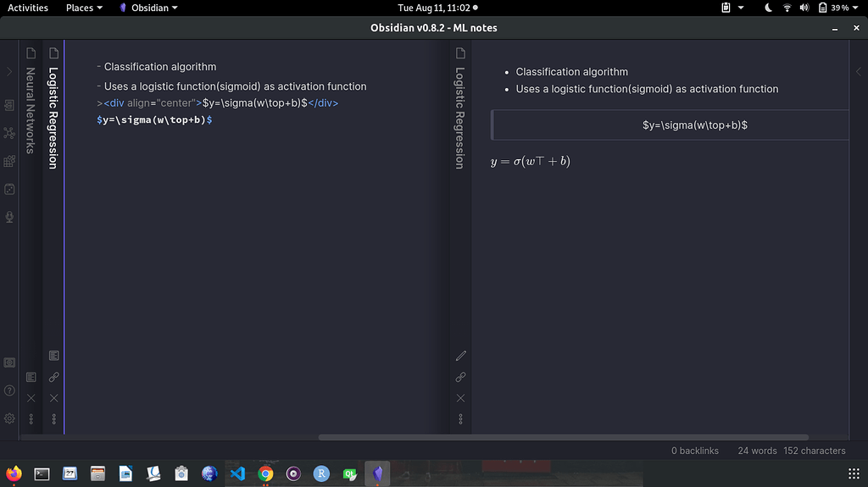Open Terminal from the taskbar
Viewport: 868px width, 487px height.
42,473
